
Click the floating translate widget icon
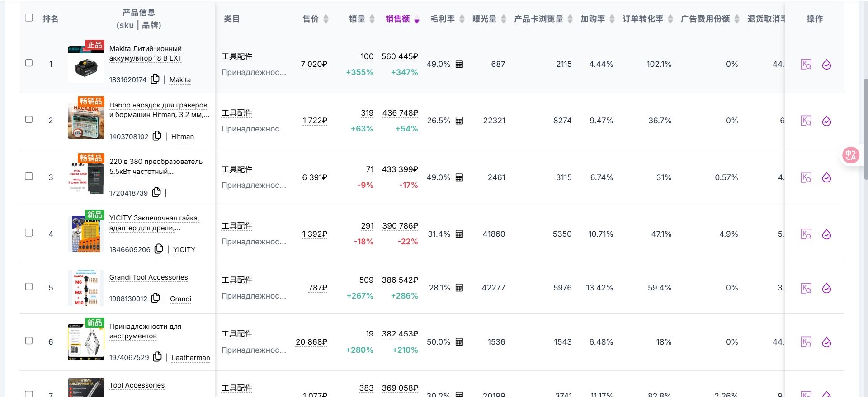[x=851, y=155]
